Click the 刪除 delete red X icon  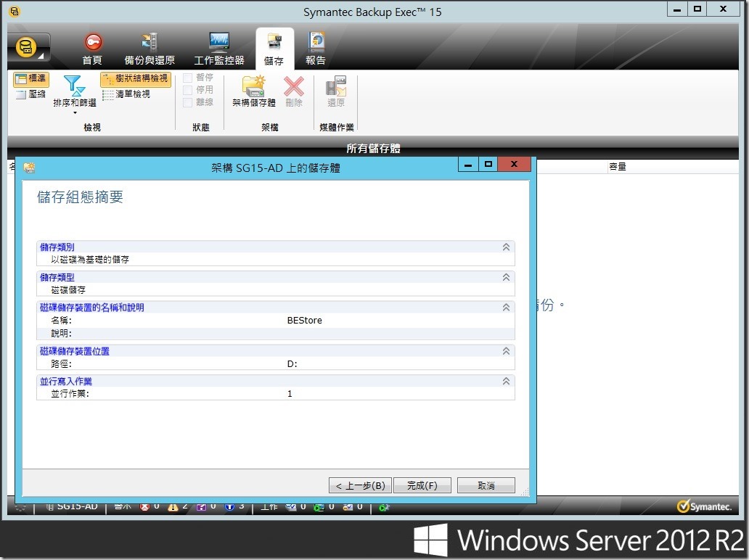294,86
